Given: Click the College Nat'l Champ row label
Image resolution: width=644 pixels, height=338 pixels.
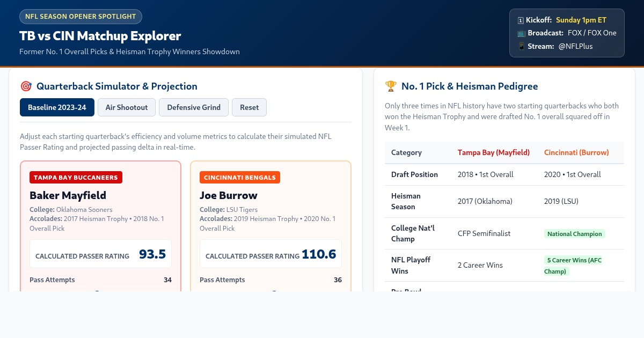Looking at the screenshot, I should pos(413,233).
